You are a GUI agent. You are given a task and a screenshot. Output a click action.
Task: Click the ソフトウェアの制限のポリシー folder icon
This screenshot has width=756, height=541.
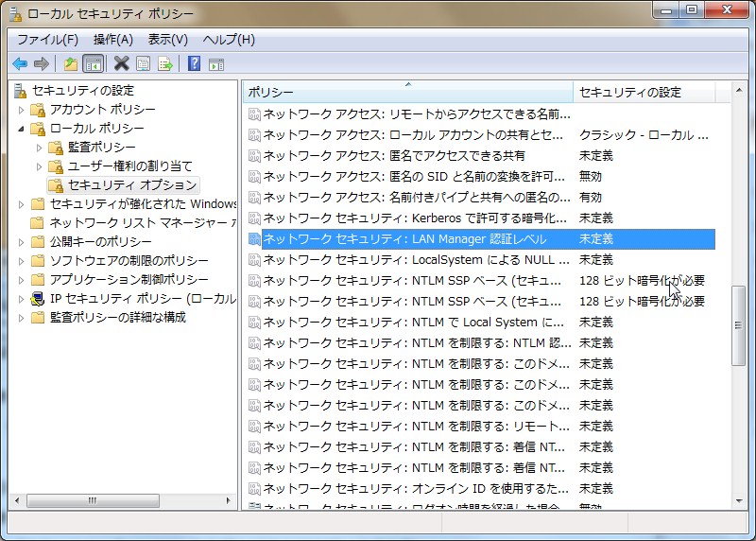coord(38,261)
